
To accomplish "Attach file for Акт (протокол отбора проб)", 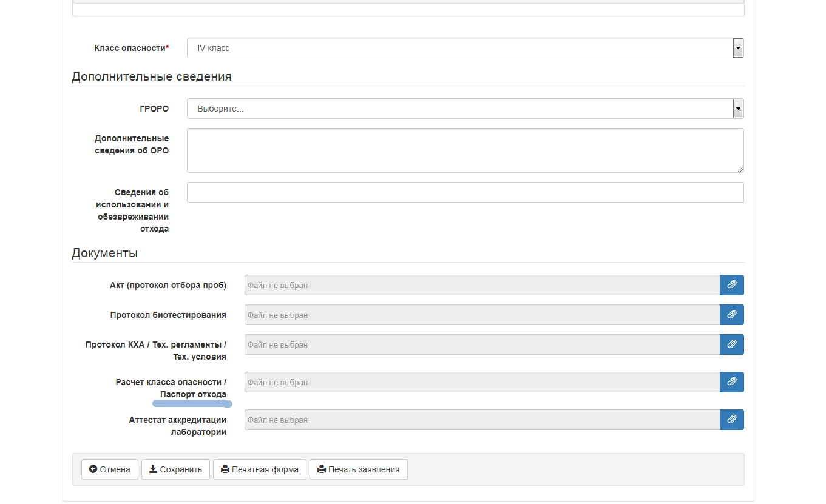I will tap(731, 285).
